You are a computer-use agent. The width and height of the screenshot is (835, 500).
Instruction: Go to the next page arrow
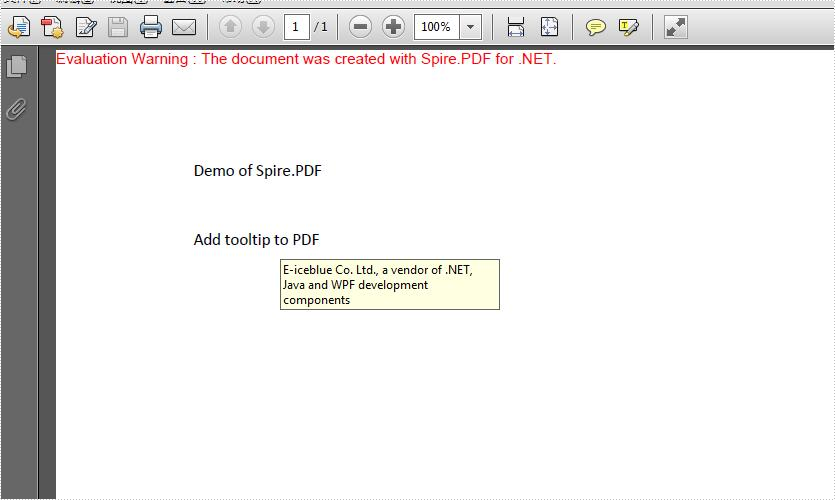tap(263, 27)
